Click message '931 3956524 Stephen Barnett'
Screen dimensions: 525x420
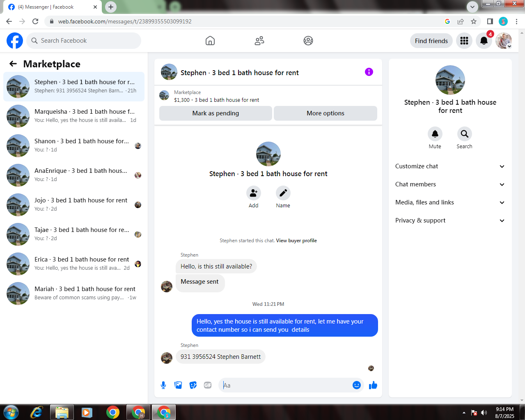tap(221, 357)
